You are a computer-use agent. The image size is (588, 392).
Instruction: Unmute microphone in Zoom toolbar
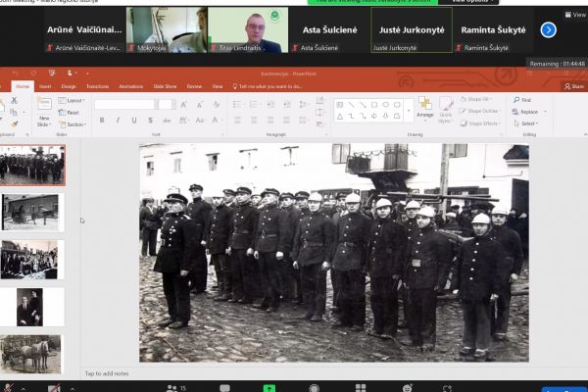pos(8,388)
